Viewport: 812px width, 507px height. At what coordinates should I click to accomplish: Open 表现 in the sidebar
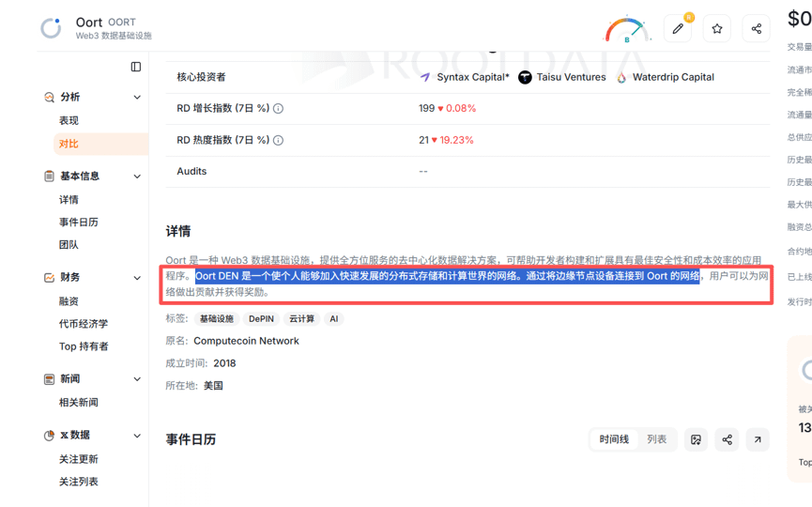coord(69,121)
